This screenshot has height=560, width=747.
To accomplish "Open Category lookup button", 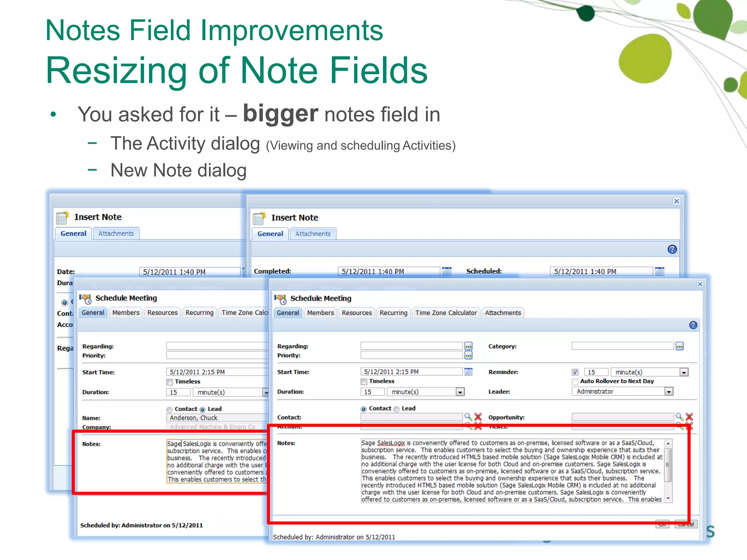I will point(680,346).
